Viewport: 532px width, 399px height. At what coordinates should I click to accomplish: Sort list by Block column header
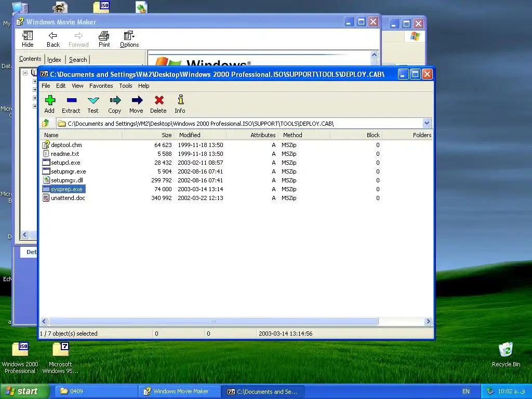click(x=356, y=135)
